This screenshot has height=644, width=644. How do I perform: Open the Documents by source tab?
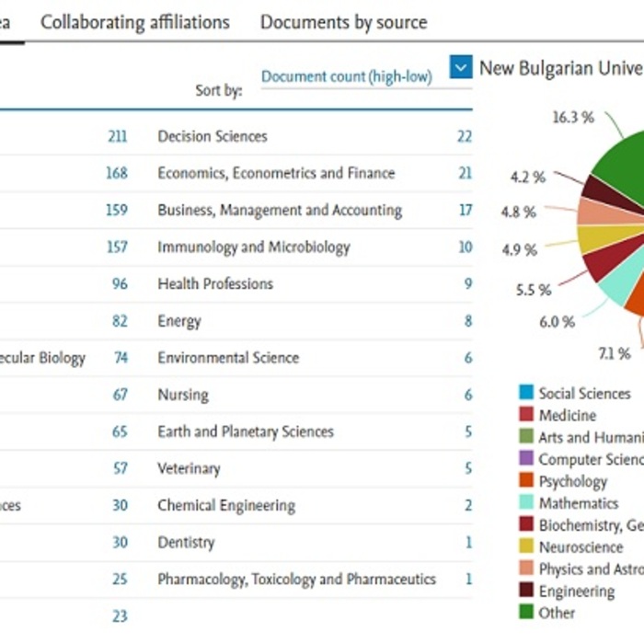[x=343, y=22]
